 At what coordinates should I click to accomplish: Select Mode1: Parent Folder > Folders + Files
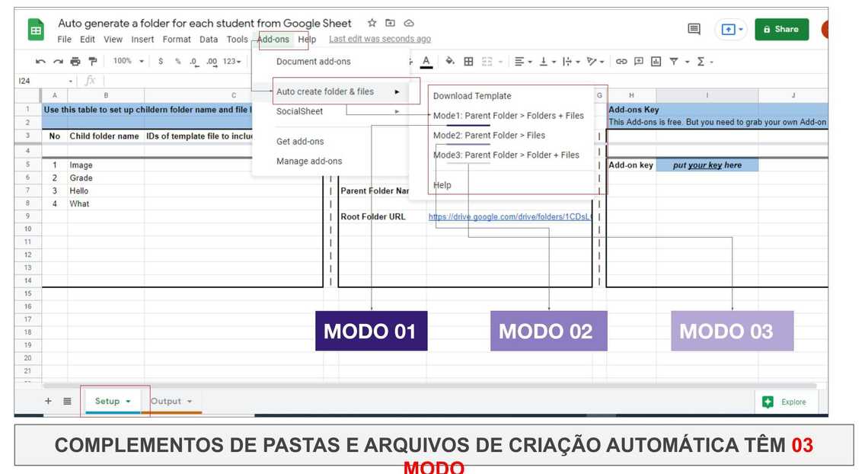pyautogui.click(x=508, y=115)
